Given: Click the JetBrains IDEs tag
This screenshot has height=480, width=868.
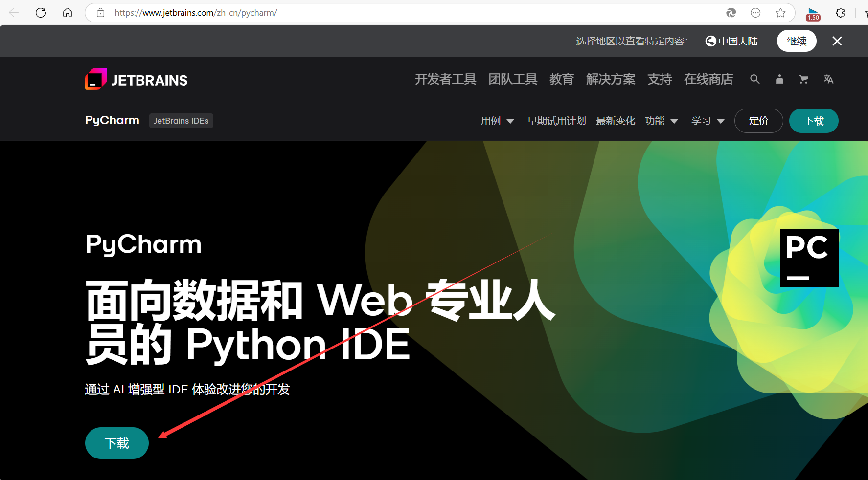Looking at the screenshot, I should [181, 121].
